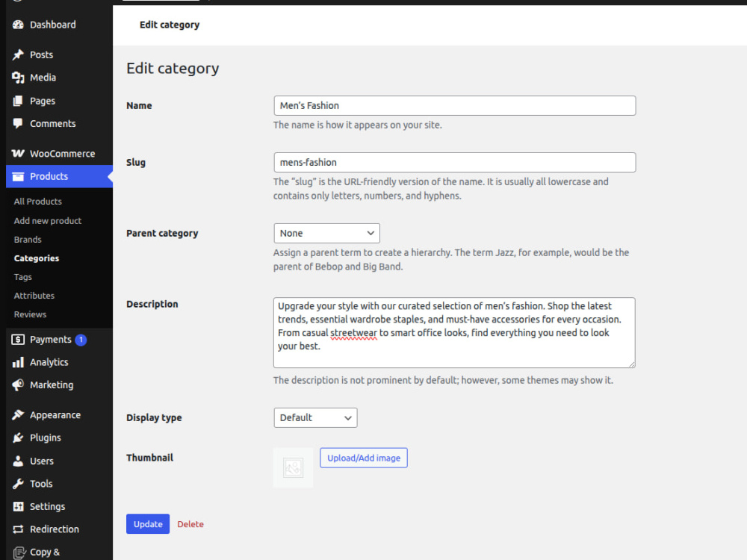Click the Settings sliders icon
The width and height of the screenshot is (747, 560).
(x=18, y=507)
